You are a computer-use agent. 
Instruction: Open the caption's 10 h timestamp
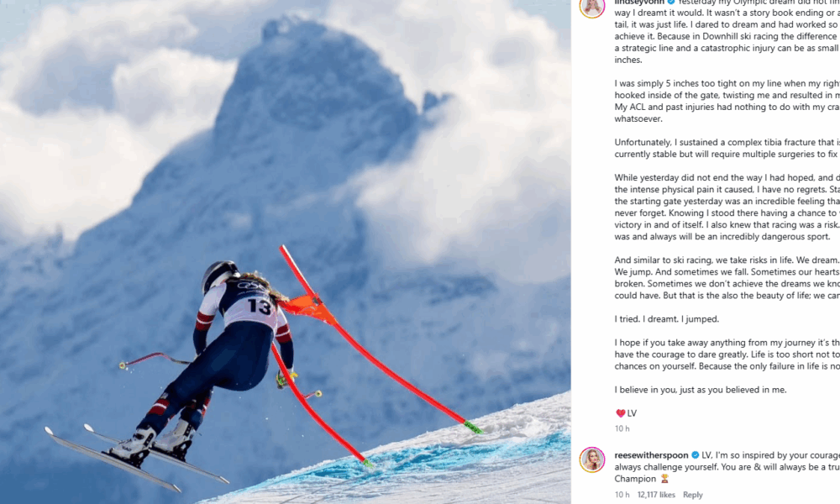point(622,428)
